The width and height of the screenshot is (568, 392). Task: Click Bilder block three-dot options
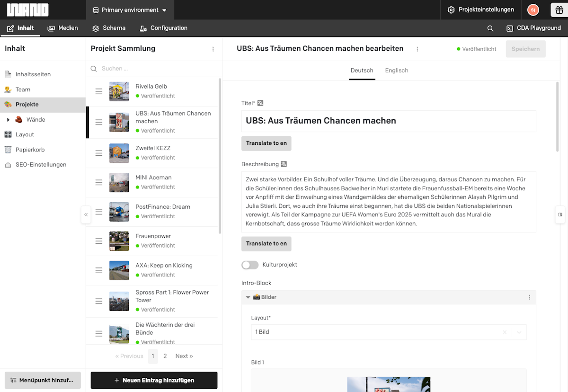click(x=529, y=297)
